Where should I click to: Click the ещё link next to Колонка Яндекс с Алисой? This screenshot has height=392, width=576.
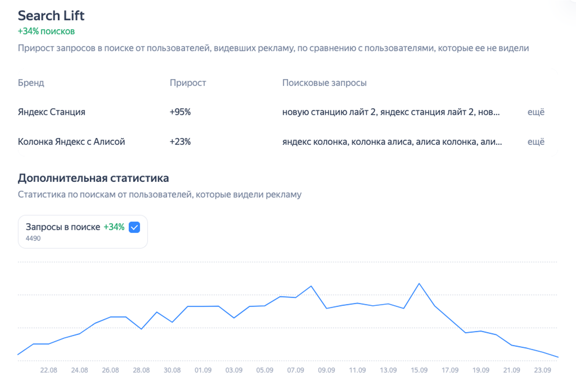click(x=536, y=141)
